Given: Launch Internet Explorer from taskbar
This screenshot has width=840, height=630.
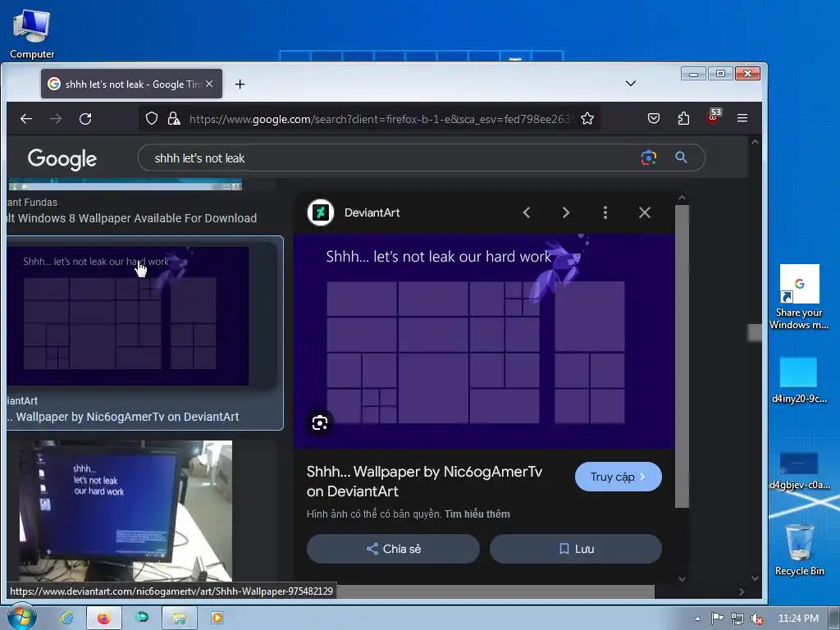Looking at the screenshot, I should click(67, 618).
